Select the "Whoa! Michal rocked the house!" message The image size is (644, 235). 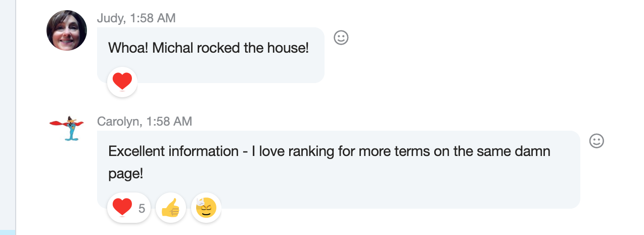pos(208,49)
